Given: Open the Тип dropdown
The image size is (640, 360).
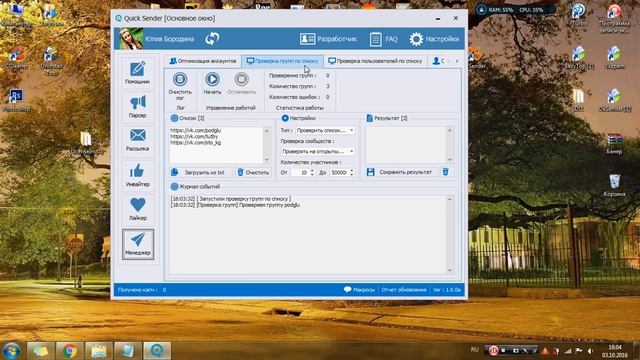Looking at the screenshot, I should (x=324, y=130).
